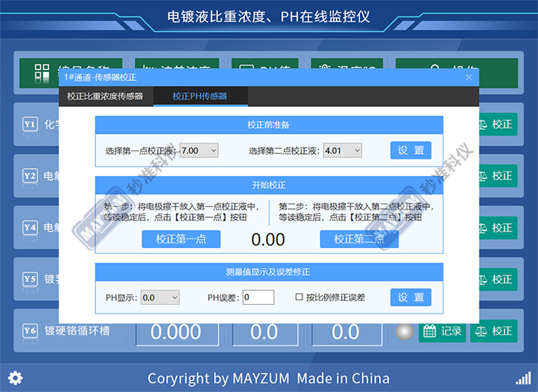Image resolution: width=538 pixels, height=392 pixels.
Task: Click 设置 button in 校正前准备 section
Action: tap(410, 151)
